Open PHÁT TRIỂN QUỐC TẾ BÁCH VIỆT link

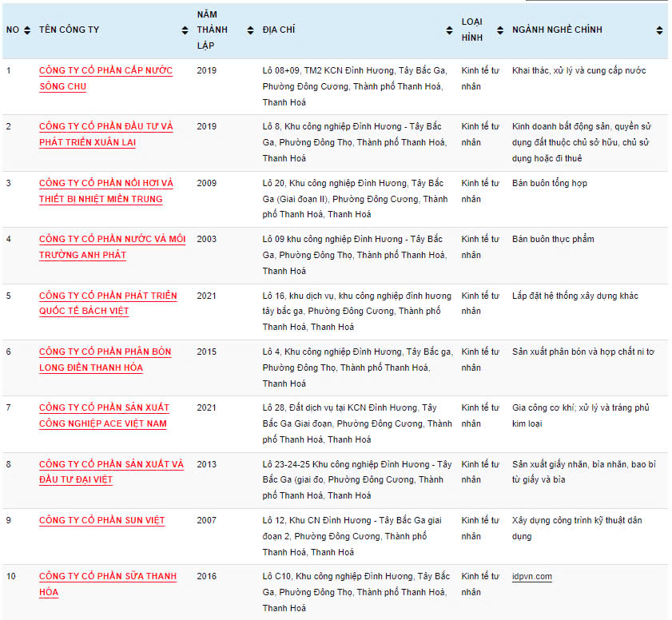[x=108, y=303]
